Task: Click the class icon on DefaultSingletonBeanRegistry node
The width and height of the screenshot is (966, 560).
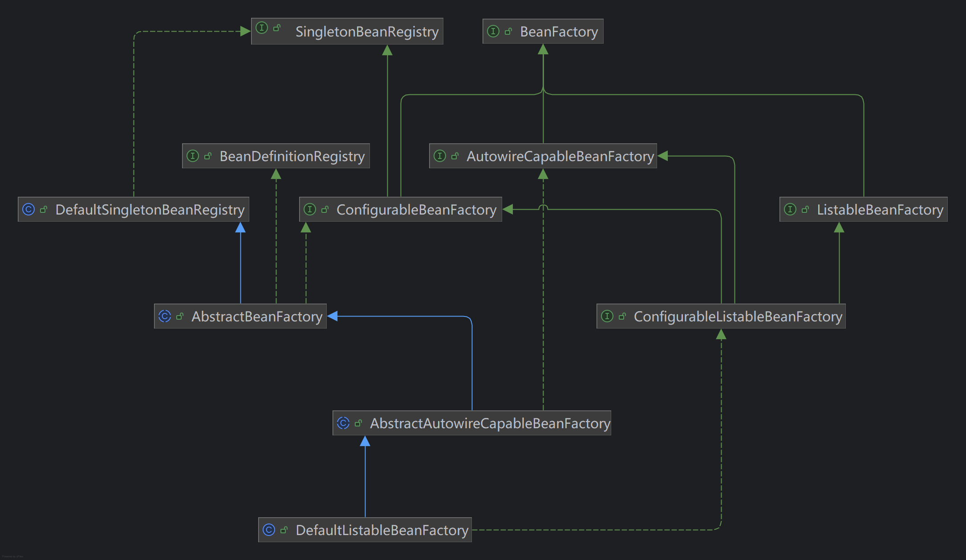Action: [x=28, y=209]
